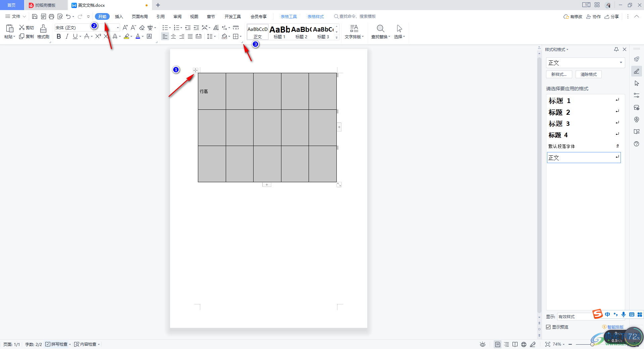Image resolution: width=644 pixels, height=349 pixels.
Task: Toggle Bold formatting
Action: click(59, 36)
